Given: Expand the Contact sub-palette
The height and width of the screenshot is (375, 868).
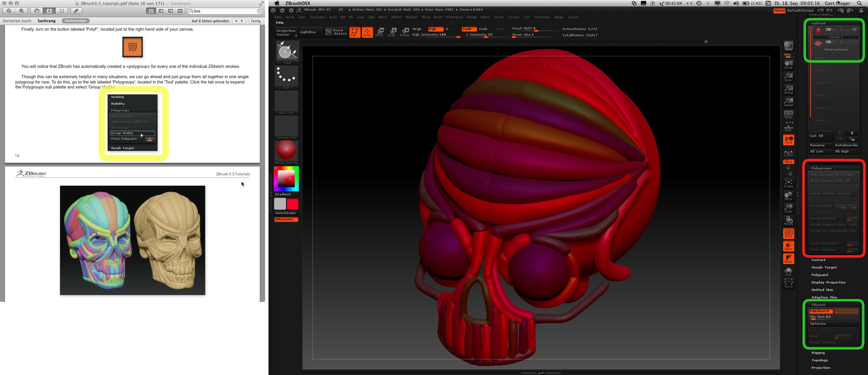Looking at the screenshot, I should click(x=818, y=260).
